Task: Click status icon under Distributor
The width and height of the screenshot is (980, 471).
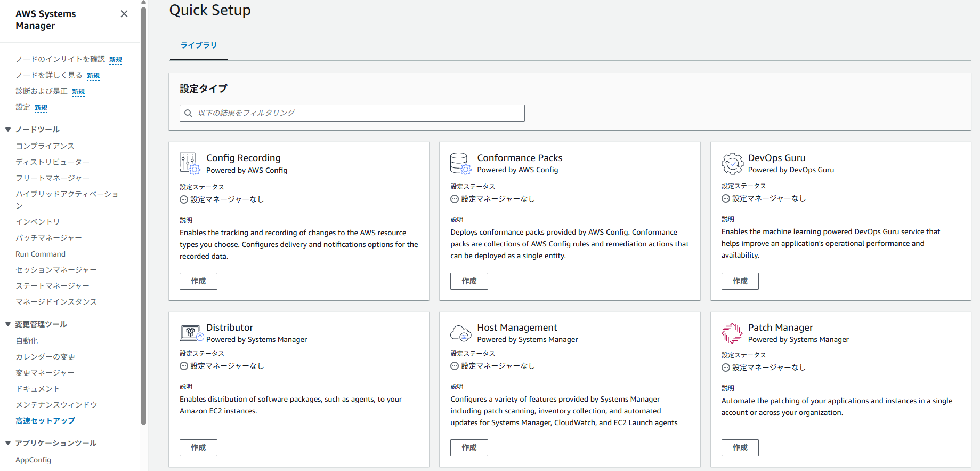Action: tap(184, 366)
